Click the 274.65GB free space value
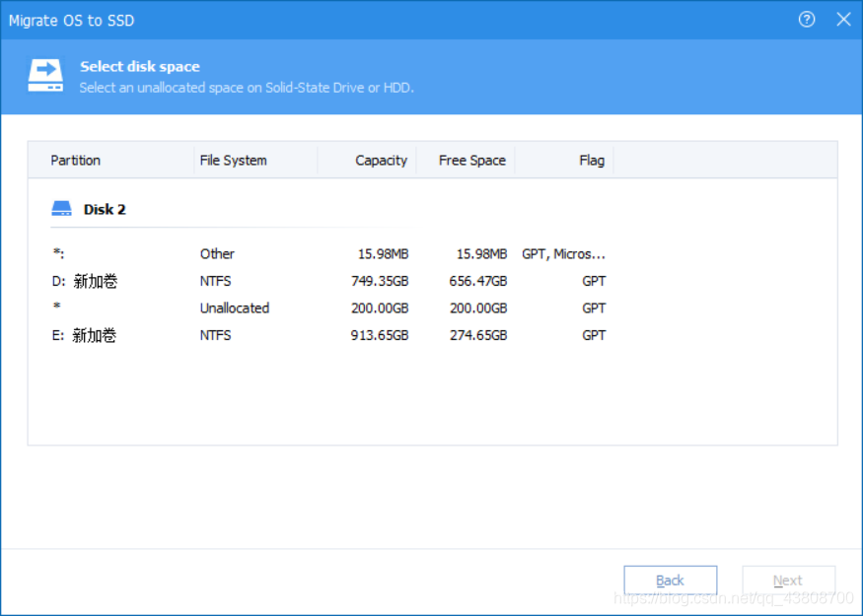863x616 pixels. coord(477,335)
